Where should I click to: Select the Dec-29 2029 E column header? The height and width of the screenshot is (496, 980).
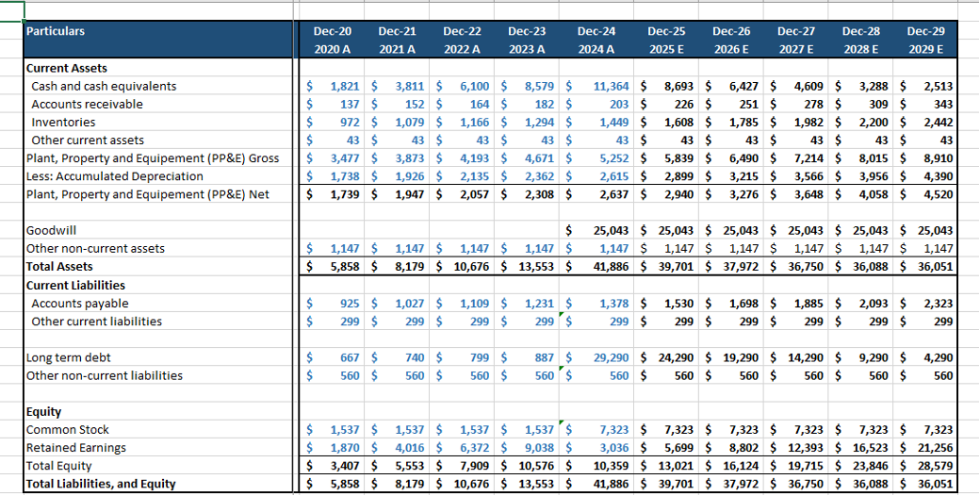point(925,40)
